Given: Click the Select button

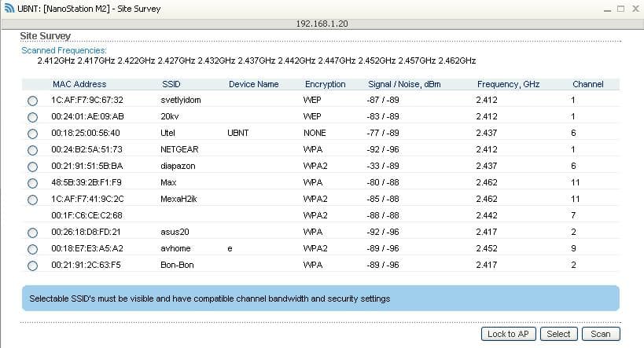Looking at the screenshot, I should tap(558, 334).
